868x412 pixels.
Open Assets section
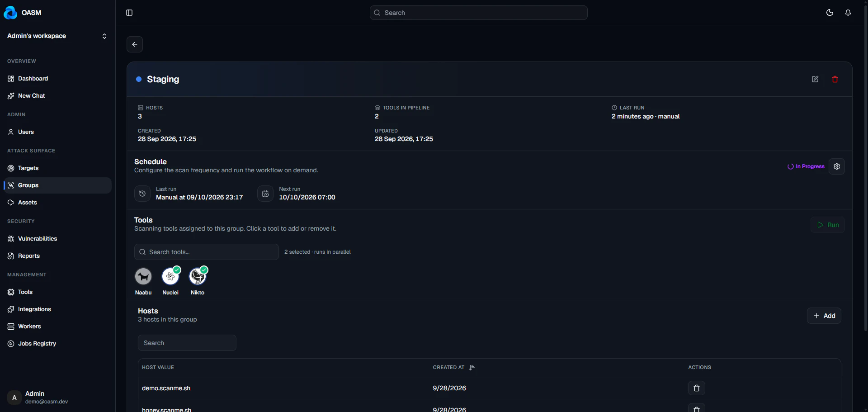(x=57, y=203)
